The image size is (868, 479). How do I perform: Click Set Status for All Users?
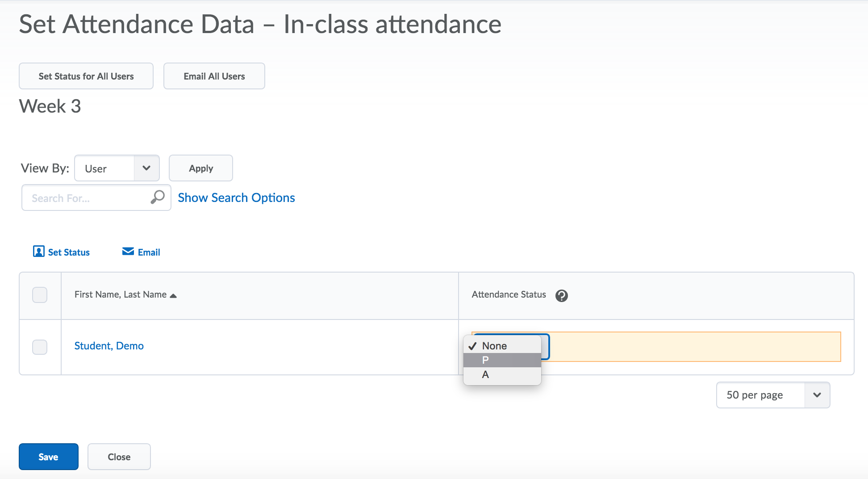86,76
